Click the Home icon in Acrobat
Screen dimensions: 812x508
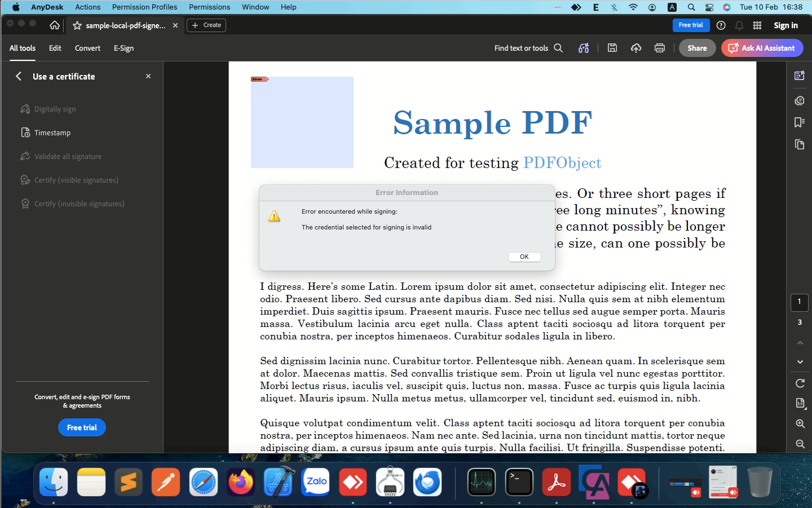[x=55, y=25]
